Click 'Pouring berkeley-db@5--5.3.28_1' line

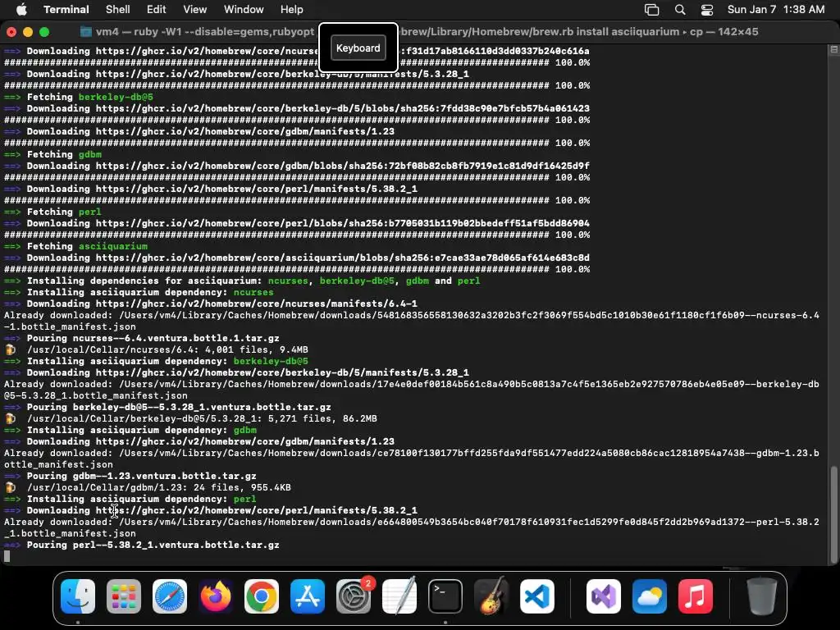click(167, 407)
